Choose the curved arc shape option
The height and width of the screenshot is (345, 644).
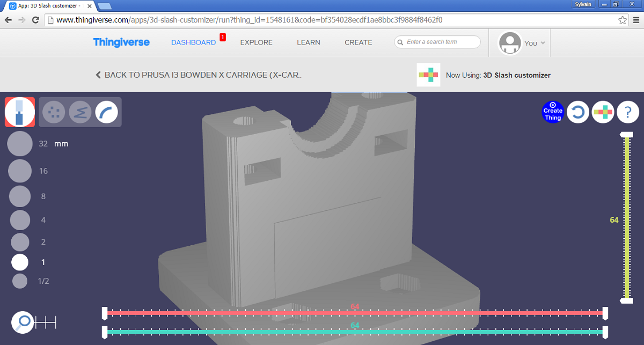[107, 112]
